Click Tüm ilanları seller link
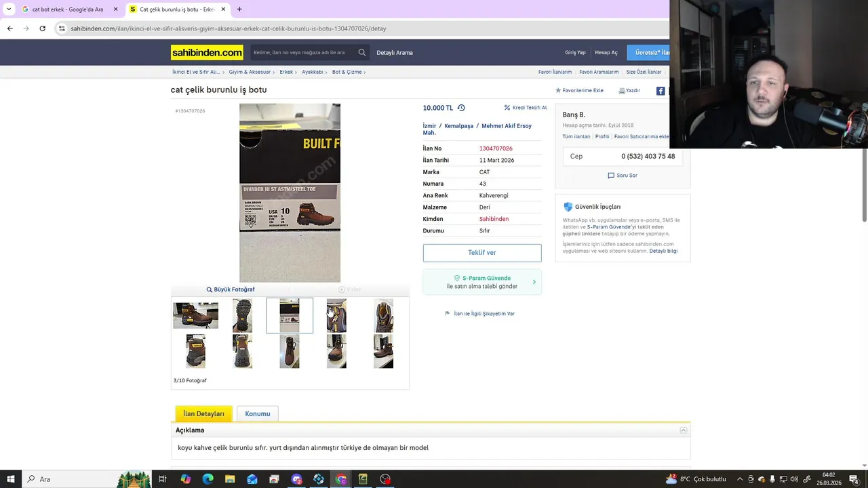The image size is (868, 488). coord(576,136)
